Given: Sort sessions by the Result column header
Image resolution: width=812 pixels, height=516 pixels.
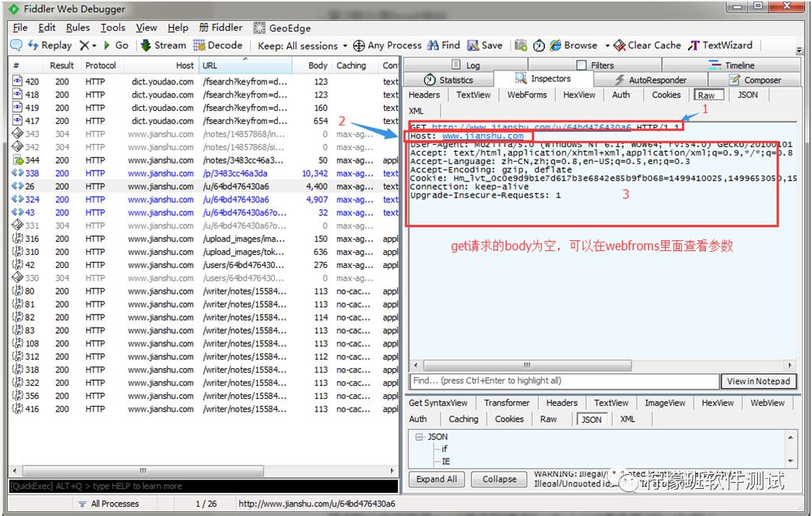Looking at the screenshot, I should coord(62,66).
